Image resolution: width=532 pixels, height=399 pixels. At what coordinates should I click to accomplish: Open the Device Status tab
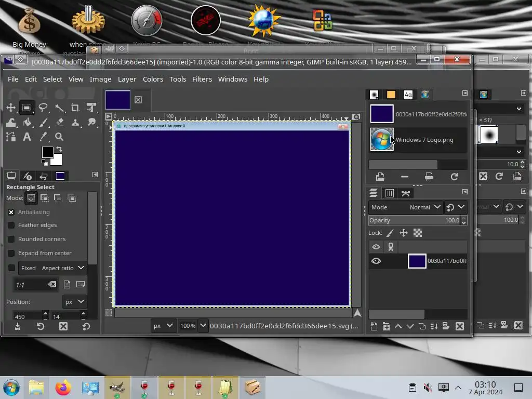pos(27,176)
